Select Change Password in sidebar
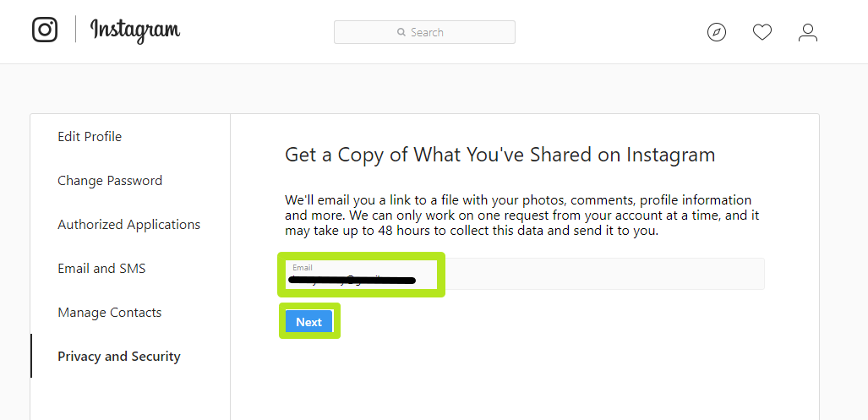The width and height of the screenshot is (868, 420). tap(110, 181)
